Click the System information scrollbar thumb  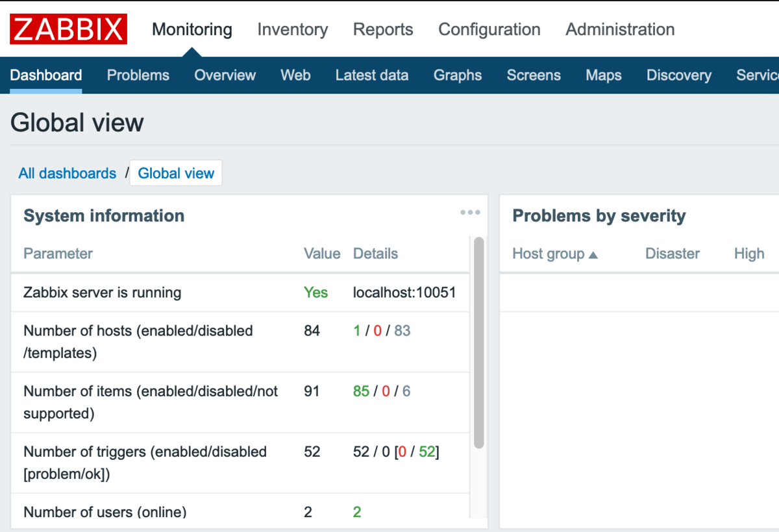coord(479,343)
